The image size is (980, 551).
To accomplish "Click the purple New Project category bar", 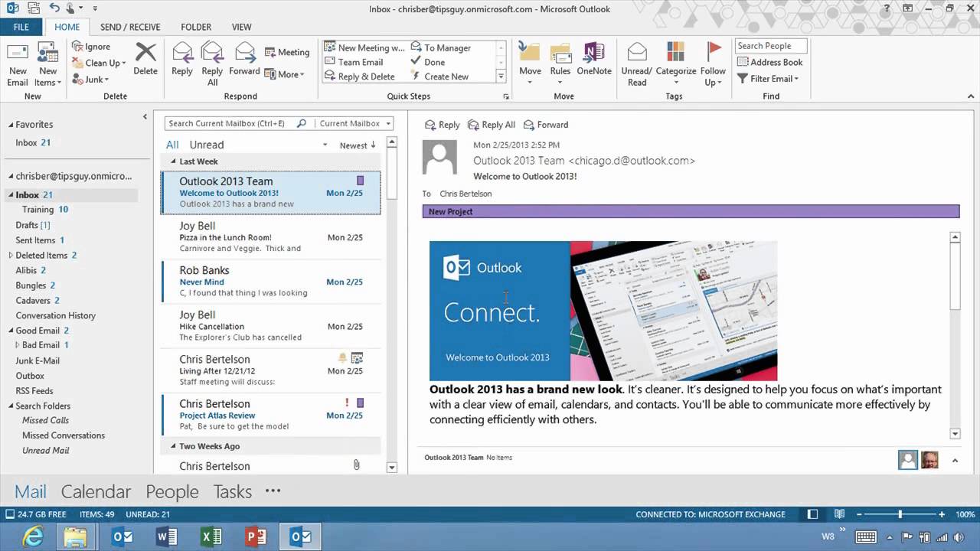I will pyautogui.click(x=691, y=211).
